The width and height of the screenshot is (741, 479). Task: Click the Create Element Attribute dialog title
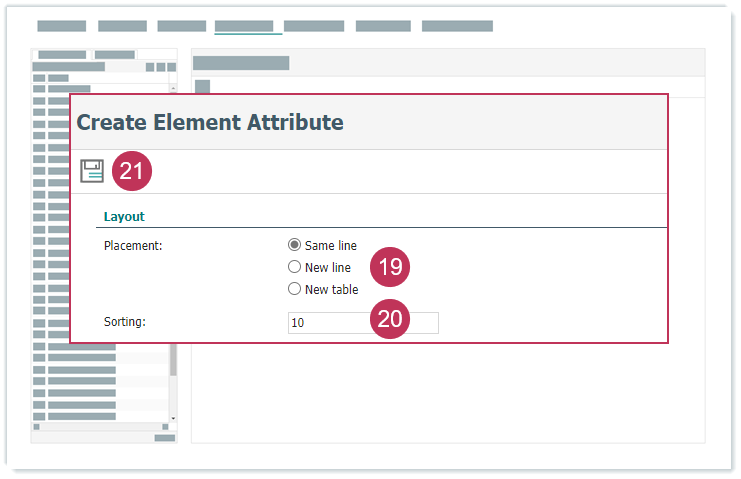[210, 122]
